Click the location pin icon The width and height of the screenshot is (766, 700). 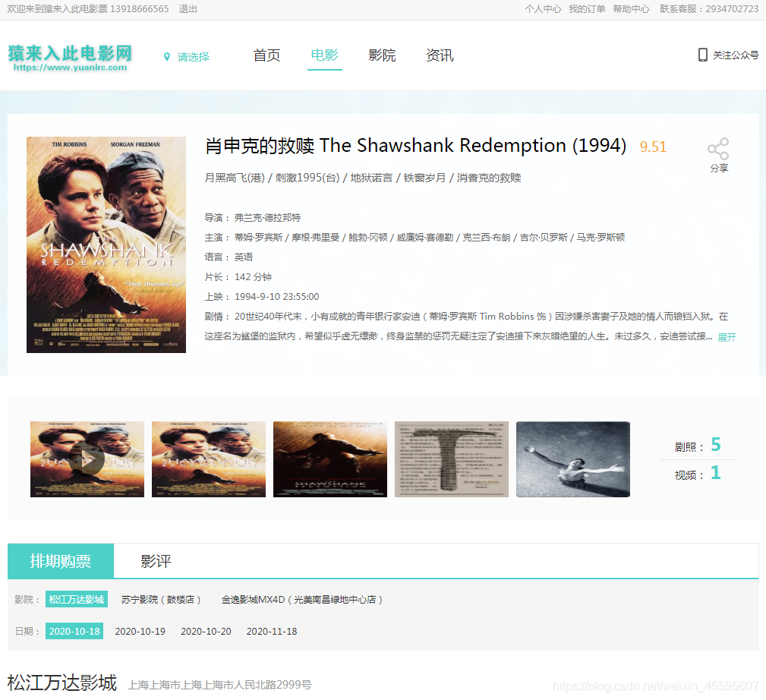(x=167, y=57)
